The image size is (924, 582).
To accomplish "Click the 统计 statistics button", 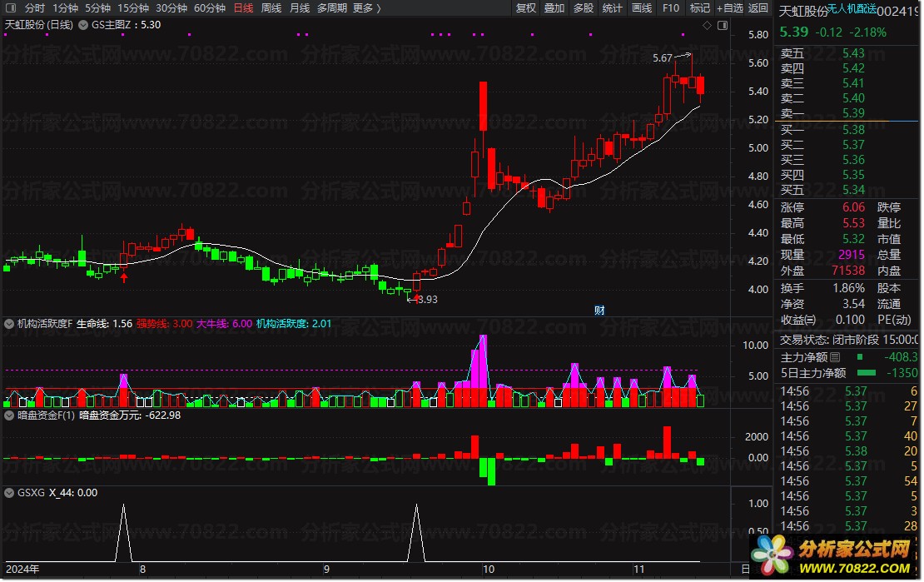I will (x=613, y=8).
